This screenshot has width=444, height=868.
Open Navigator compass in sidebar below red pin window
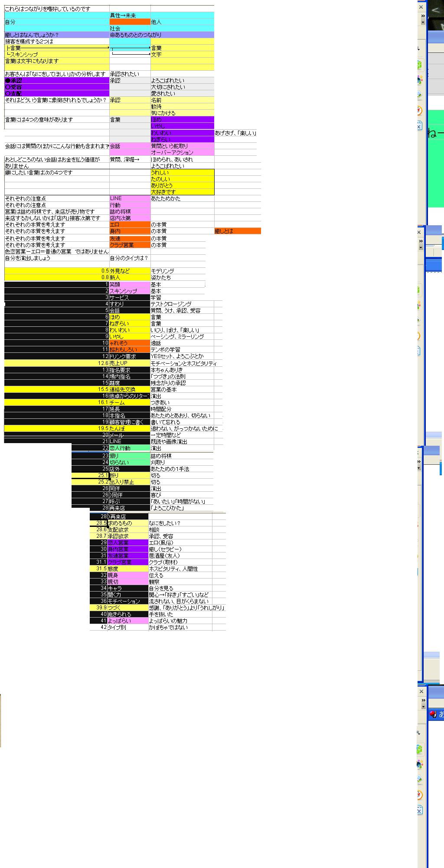[419, 795]
